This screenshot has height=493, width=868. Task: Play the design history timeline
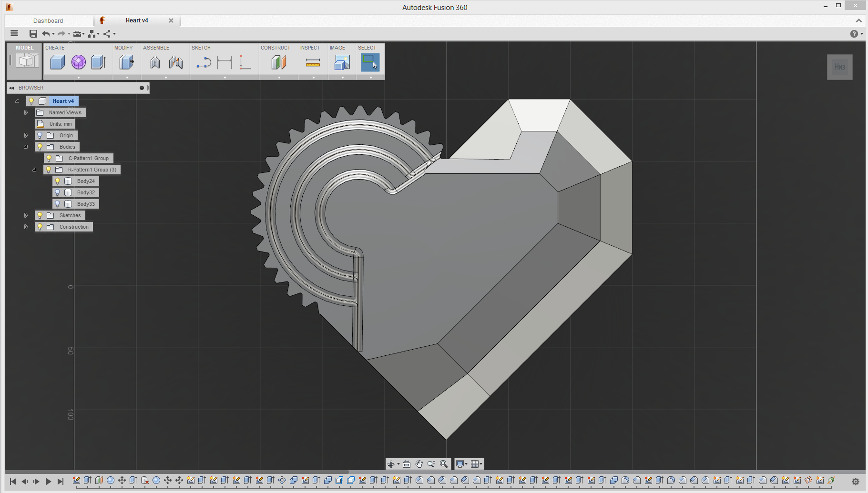48,482
